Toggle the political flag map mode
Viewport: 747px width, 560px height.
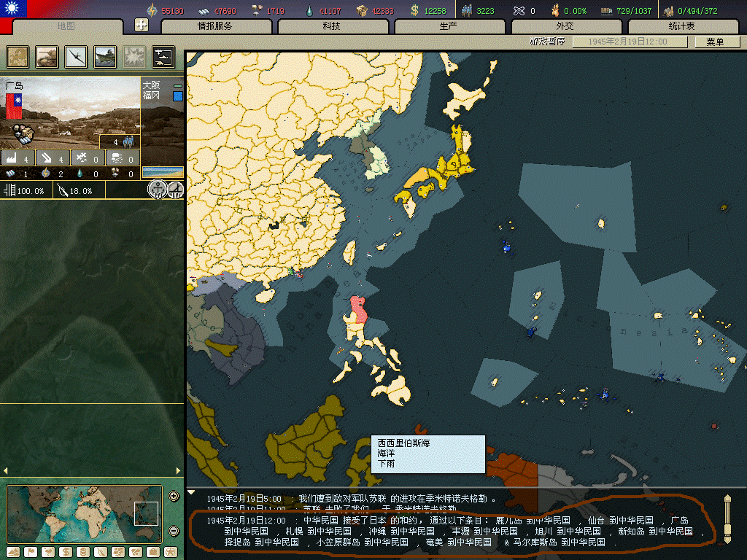30,552
